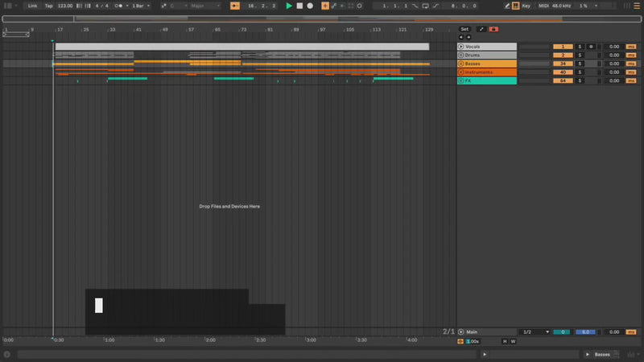Arm the Vocals track for recording
Image resolution: width=644 pixels, height=362 pixels.
pos(590,47)
